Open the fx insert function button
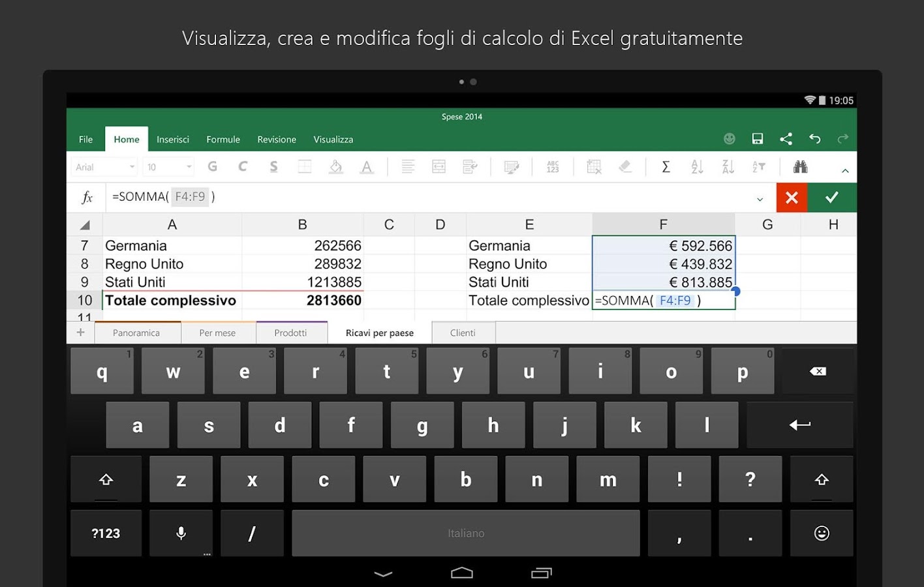The width and height of the screenshot is (924, 587). point(87,197)
